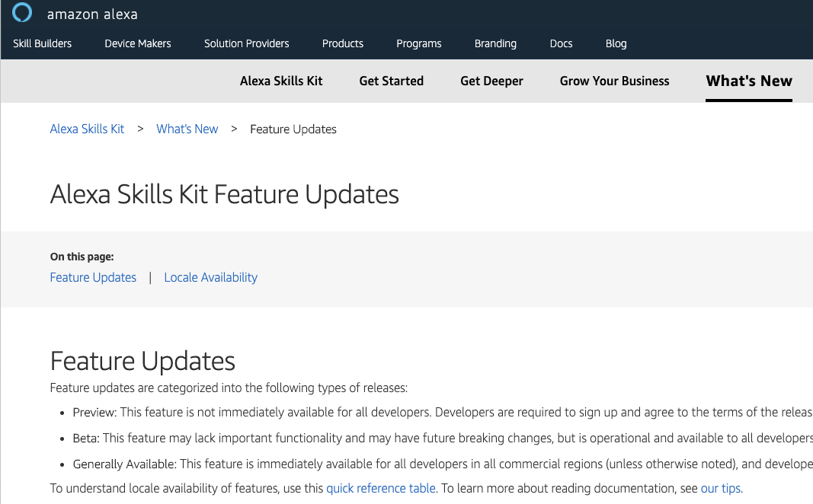Viewport: 813px width, 504px height.
Task: Switch to the Get Started tab
Action: coord(392,81)
